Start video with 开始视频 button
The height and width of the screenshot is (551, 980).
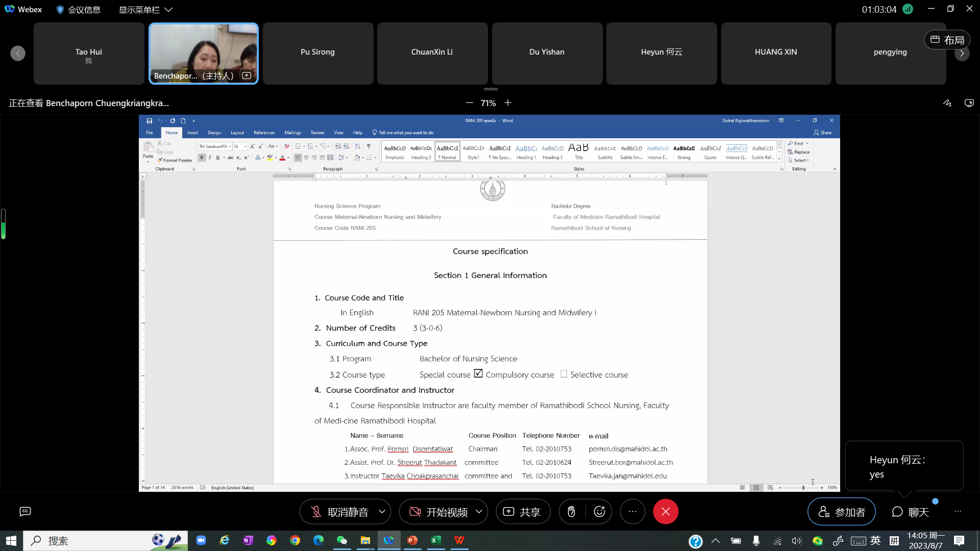pyautogui.click(x=439, y=512)
